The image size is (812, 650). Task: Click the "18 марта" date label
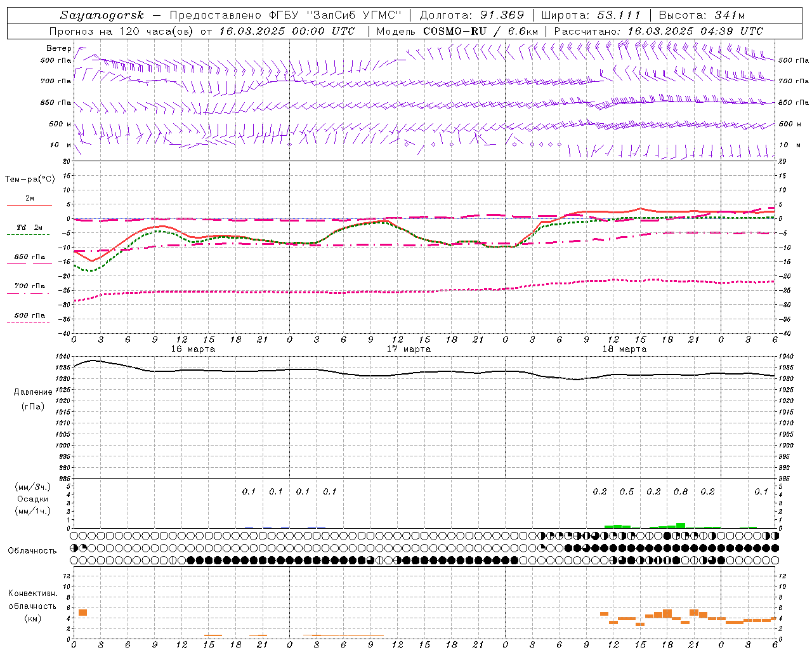pos(624,349)
